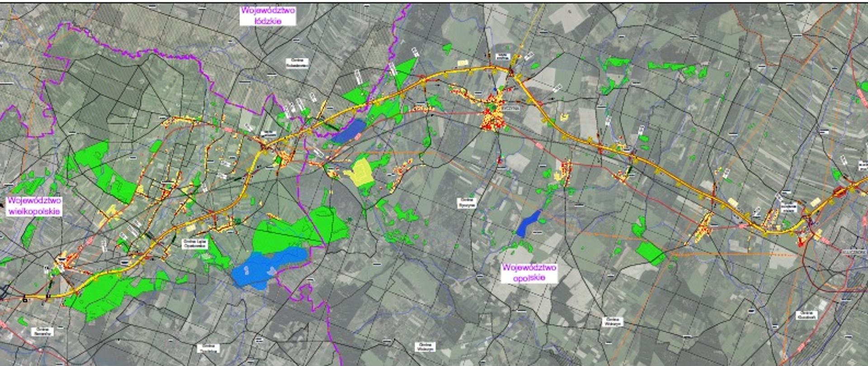Click the green rectangular parcel right of opolskie label
The image size is (868, 366).
(650, 253)
